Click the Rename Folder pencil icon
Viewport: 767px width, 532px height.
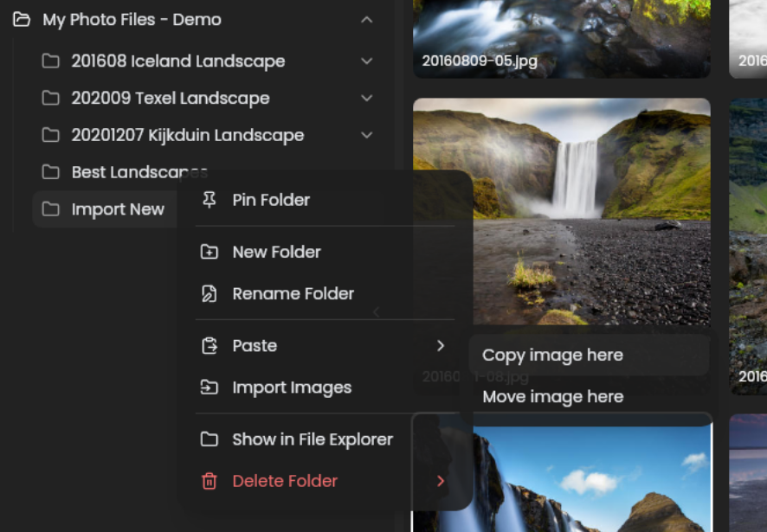pyautogui.click(x=209, y=294)
